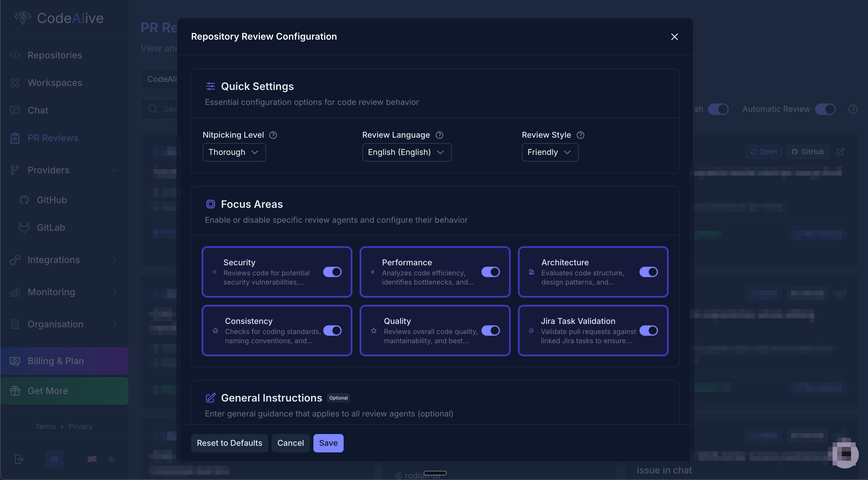Open the Repositories section in the sidebar

click(55, 55)
